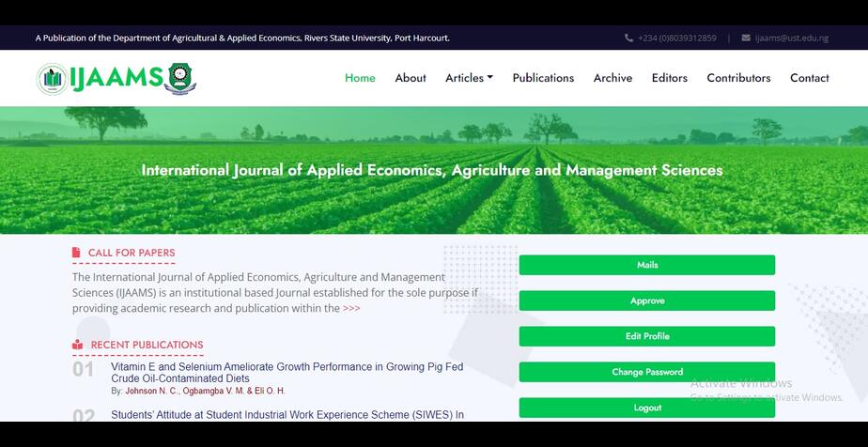Open the Contact page
Viewport: 868px width, 447px height.
[x=809, y=78]
